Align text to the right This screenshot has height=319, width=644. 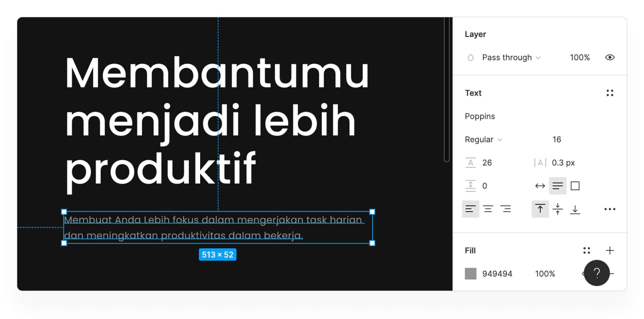[x=505, y=209]
